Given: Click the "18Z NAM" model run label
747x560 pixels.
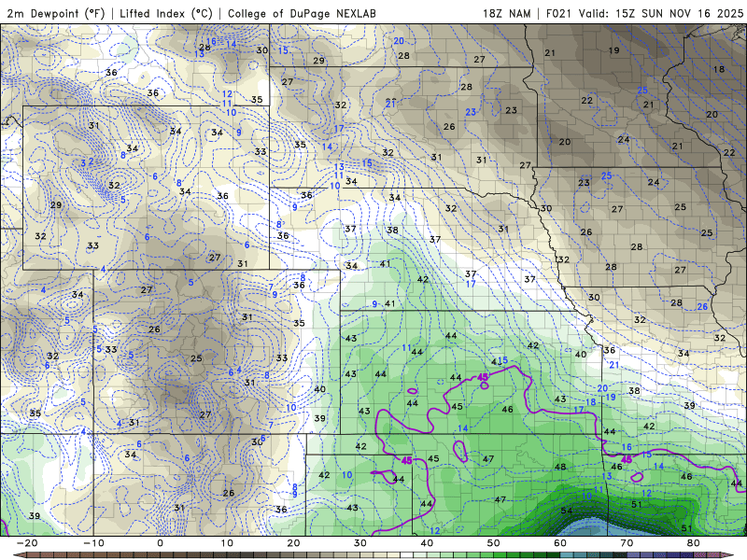Looking at the screenshot, I should click(506, 14).
